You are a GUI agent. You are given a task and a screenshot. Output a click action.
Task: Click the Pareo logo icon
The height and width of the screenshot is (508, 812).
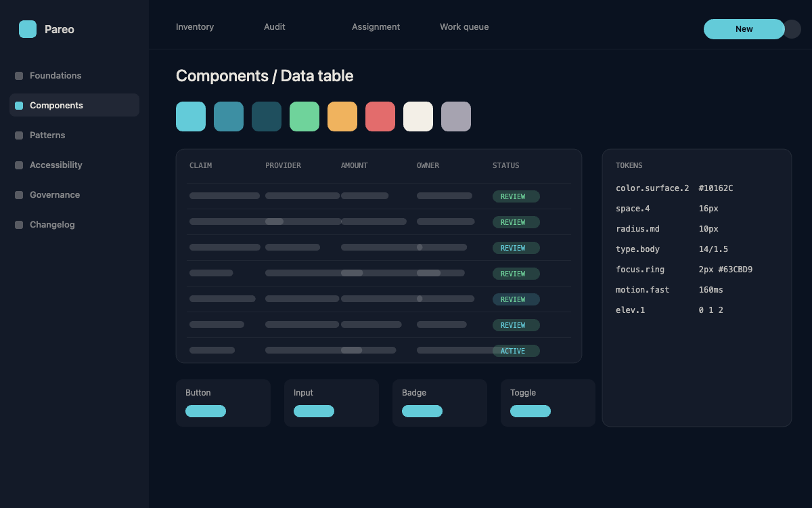coord(28,29)
